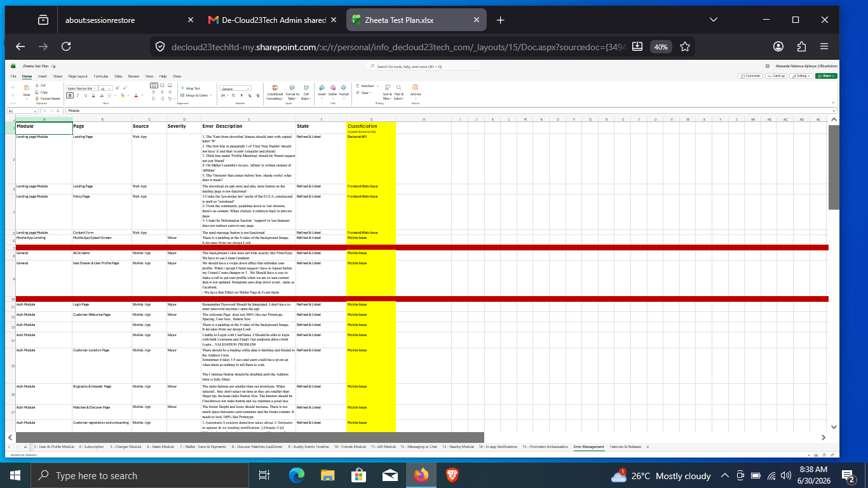Open the Editing mode dropdown

[801, 76]
